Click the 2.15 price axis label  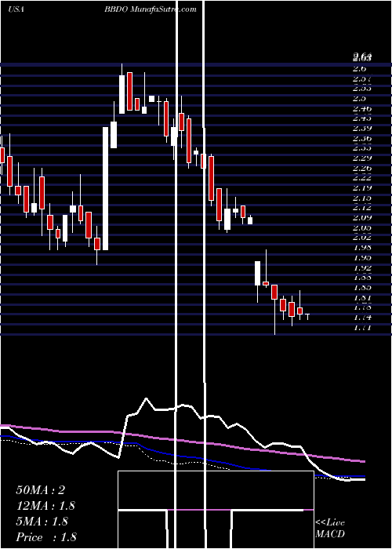(x=362, y=198)
